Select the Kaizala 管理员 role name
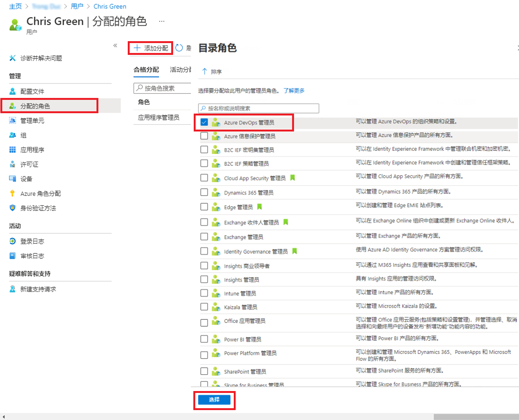Viewport: 519px width, 420px height. pyautogui.click(x=241, y=307)
